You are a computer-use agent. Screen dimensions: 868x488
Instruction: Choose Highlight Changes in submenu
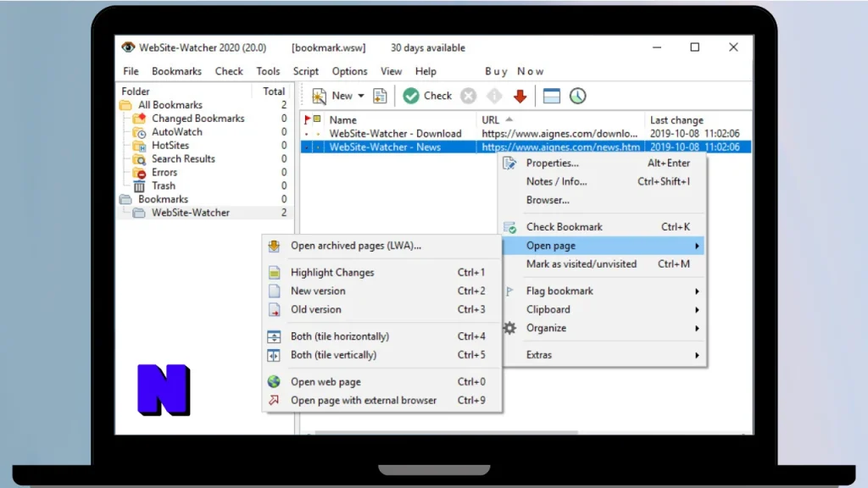pos(332,272)
